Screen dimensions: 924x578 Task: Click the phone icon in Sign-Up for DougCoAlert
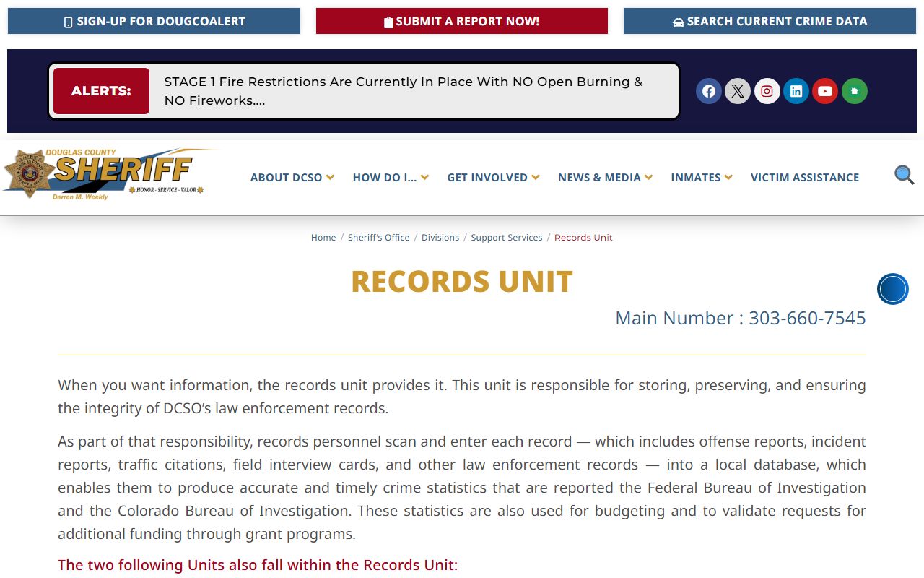[x=69, y=22]
